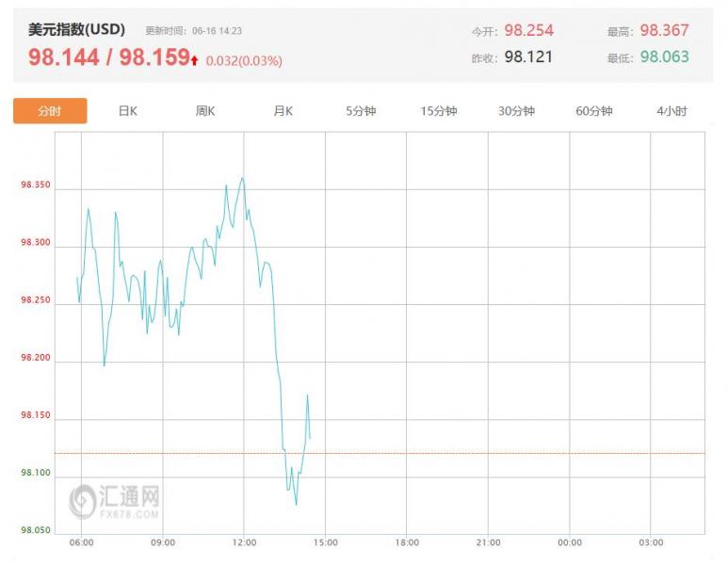Click the 最高 value 98.367
This screenshot has width=728, height=565.
point(664,30)
